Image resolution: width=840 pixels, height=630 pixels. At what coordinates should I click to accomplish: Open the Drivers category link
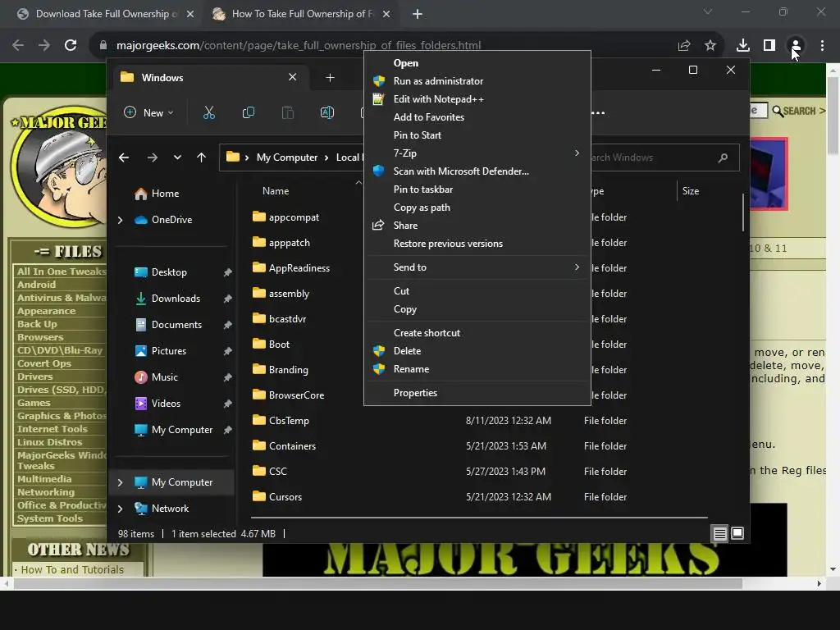pos(34,377)
